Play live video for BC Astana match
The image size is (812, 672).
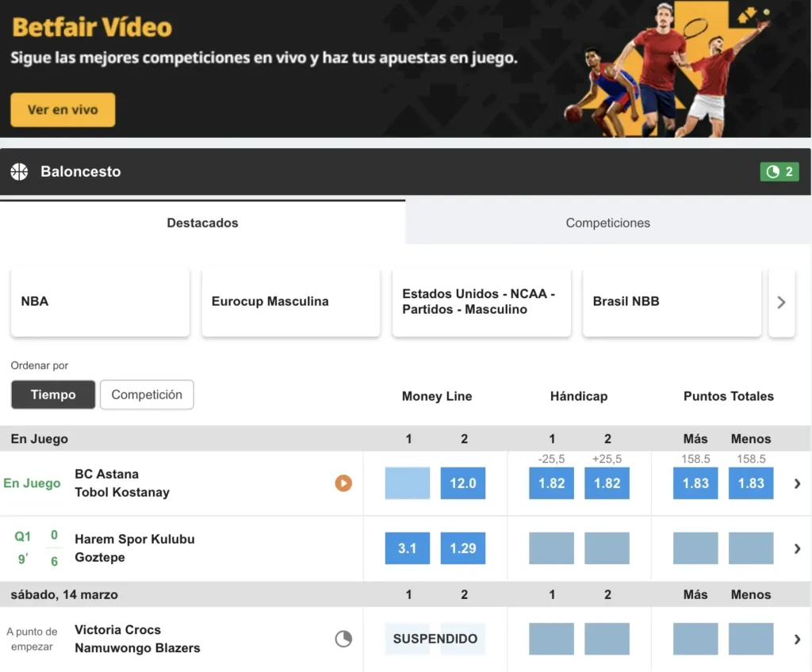coord(343,483)
